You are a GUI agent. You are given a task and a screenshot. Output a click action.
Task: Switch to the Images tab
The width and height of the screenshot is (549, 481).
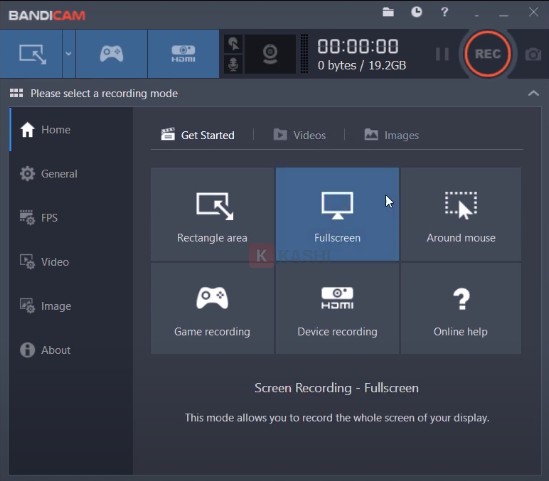(391, 135)
